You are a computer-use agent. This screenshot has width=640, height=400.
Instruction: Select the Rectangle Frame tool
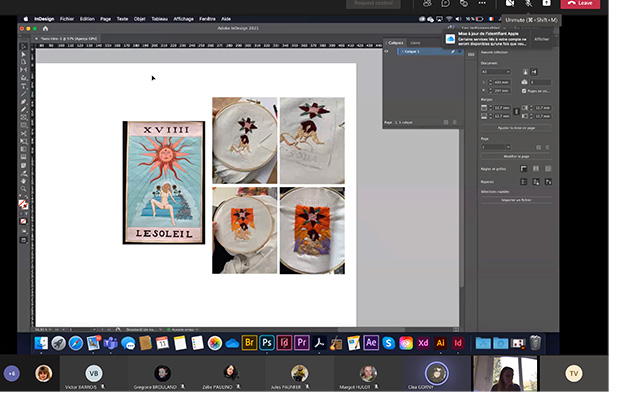[24, 117]
